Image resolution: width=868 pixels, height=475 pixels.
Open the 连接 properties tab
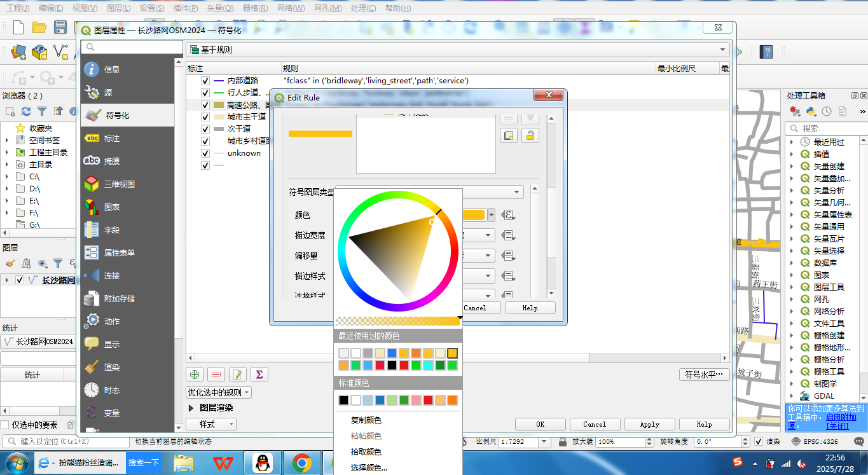127,275
